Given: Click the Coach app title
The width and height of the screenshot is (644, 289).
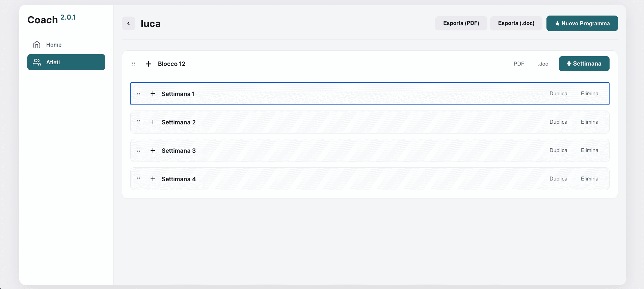Looking at the screenshot, I should click(x=43, y=20).
